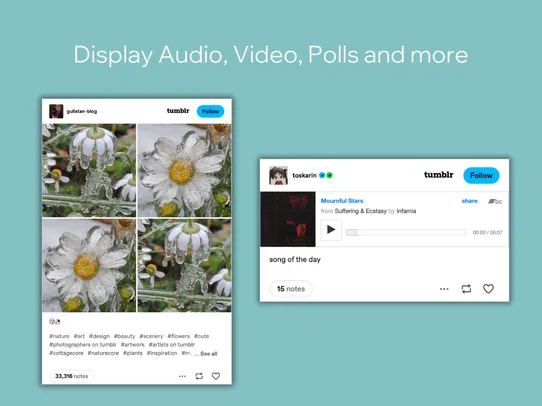
Task: Open the Mournful Stars track title link
Action: pos(342,201)
